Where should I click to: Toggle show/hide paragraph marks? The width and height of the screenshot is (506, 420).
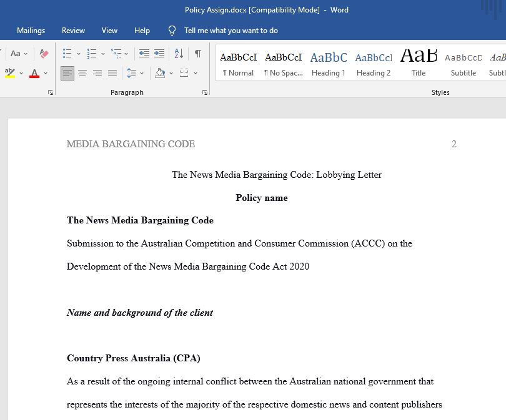coord(198,54)
